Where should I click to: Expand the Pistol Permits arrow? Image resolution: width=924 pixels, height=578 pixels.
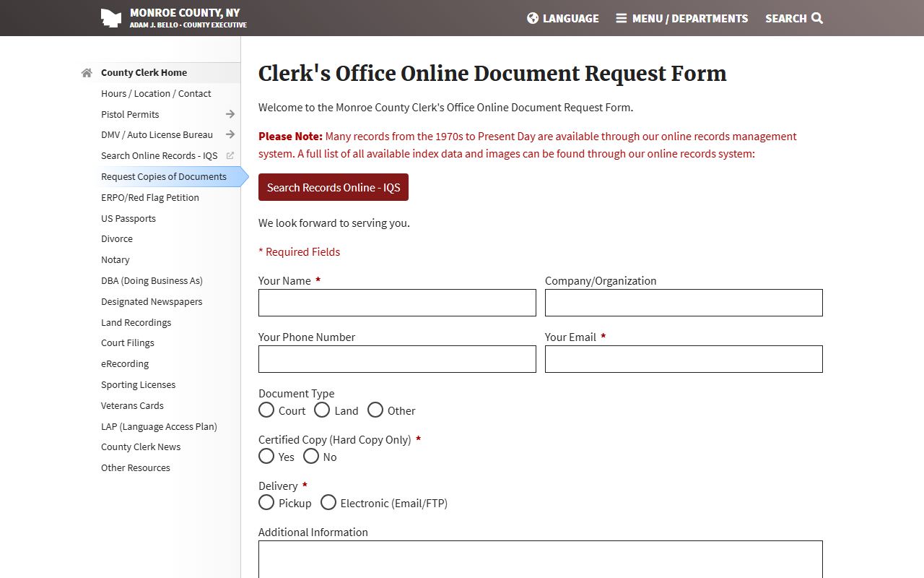[x=230, y=114]
